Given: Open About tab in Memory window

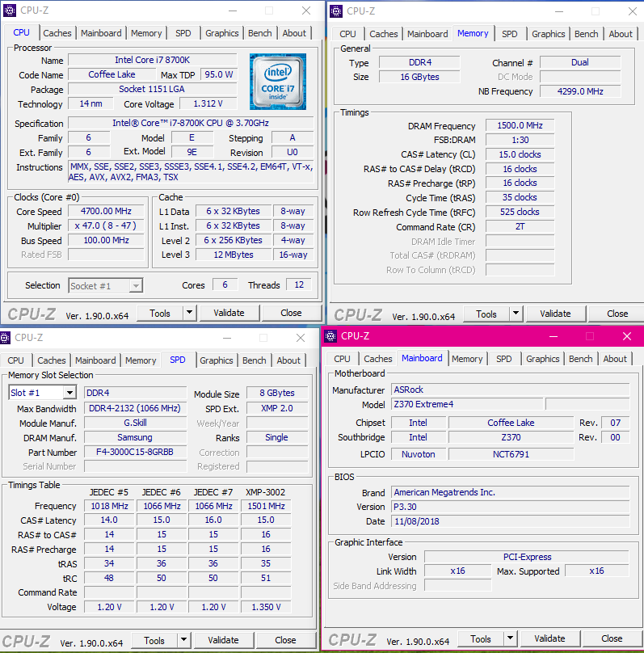Looking at the screenshot, I should pyautogui.click(x=621, y=34).
